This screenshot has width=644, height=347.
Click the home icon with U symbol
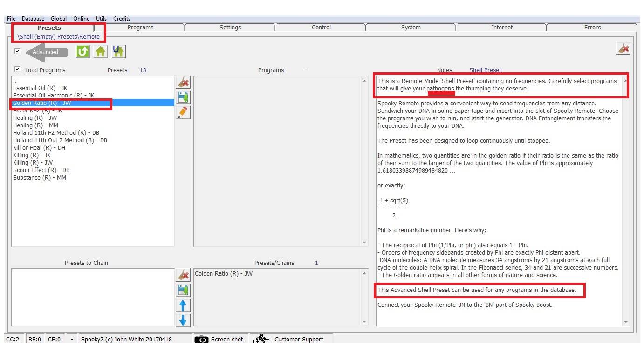click(118, 51)
